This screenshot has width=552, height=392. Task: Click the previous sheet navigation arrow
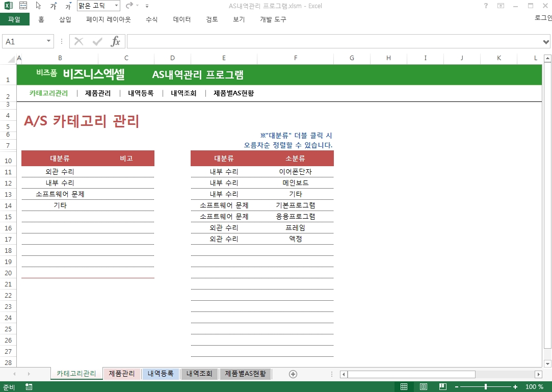(x=14, y=374)
